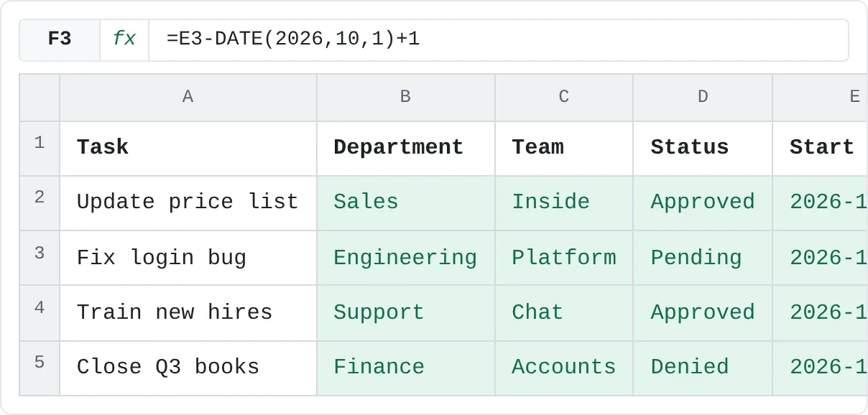Select the "Train new hires" cell
Screen dimensions: 868x415
pos(188,312)
